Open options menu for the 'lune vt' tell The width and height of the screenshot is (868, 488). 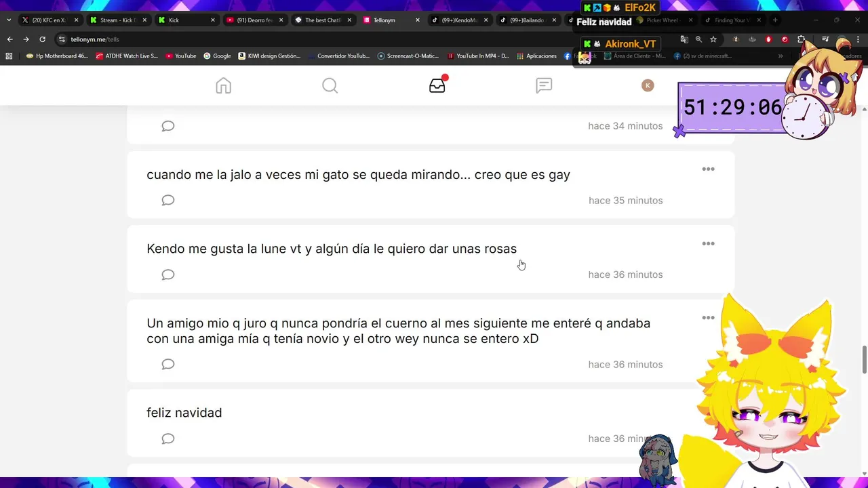(x=708, y=244)
